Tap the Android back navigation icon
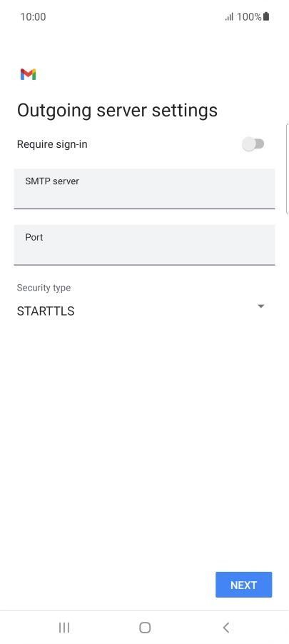289x644 pixels. coord(225,627)
